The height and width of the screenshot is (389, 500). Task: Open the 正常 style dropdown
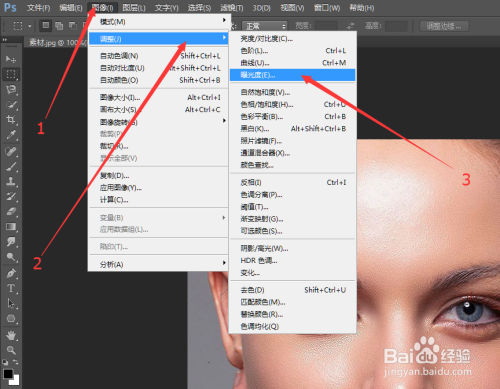264,26
